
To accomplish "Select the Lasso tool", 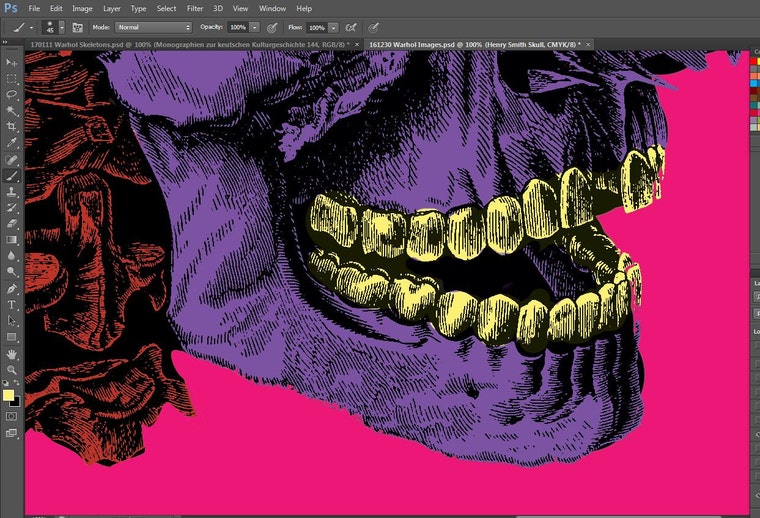I will [x=11, y=94].
